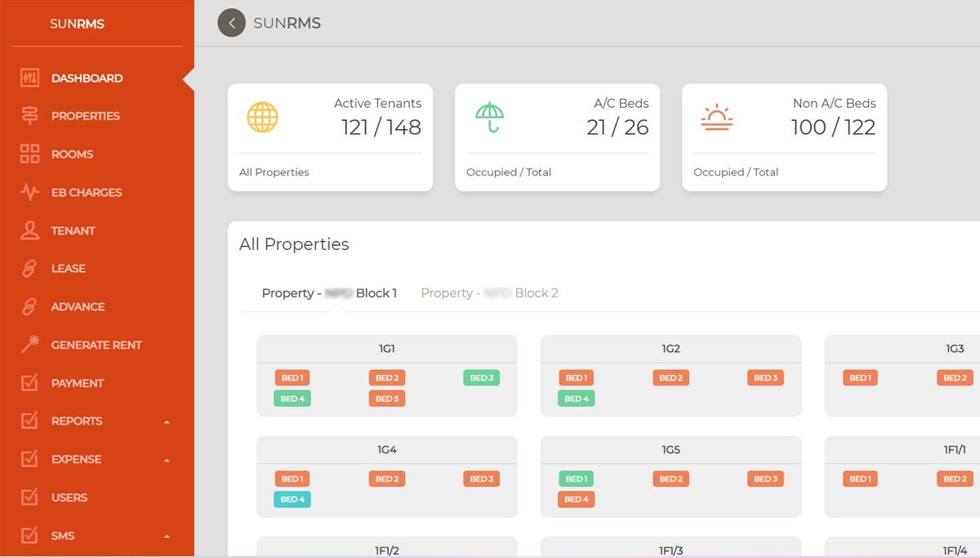
Task: Click the umbrella icon on A/C Beds card
Action: pyautogui.click(x=489, y=118)
